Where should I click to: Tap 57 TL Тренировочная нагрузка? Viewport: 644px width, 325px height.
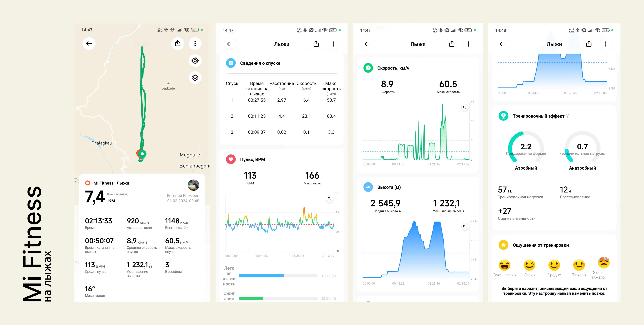pos(505,190)
